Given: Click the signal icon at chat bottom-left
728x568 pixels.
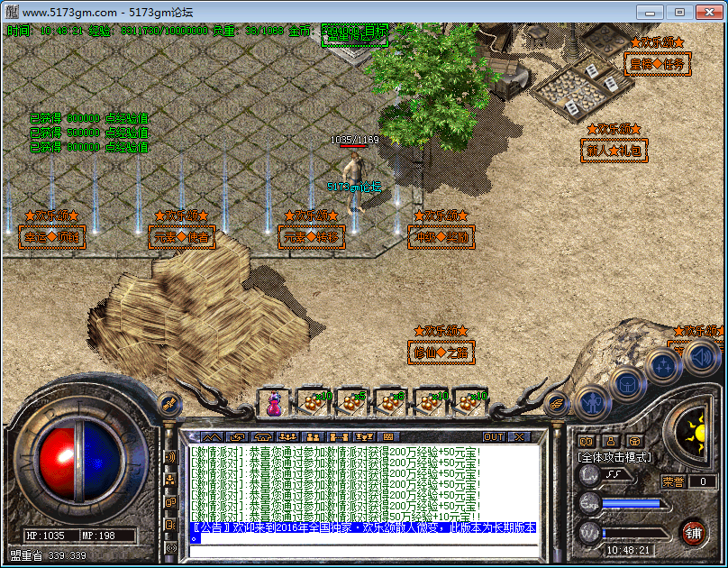Looking at the screenshot, I should (x=170, y=547).
